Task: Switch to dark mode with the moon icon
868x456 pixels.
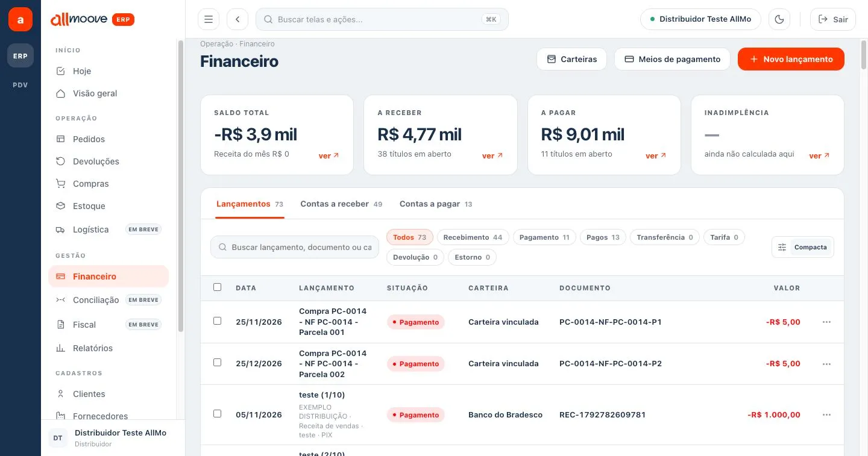Action: (779, 19)
